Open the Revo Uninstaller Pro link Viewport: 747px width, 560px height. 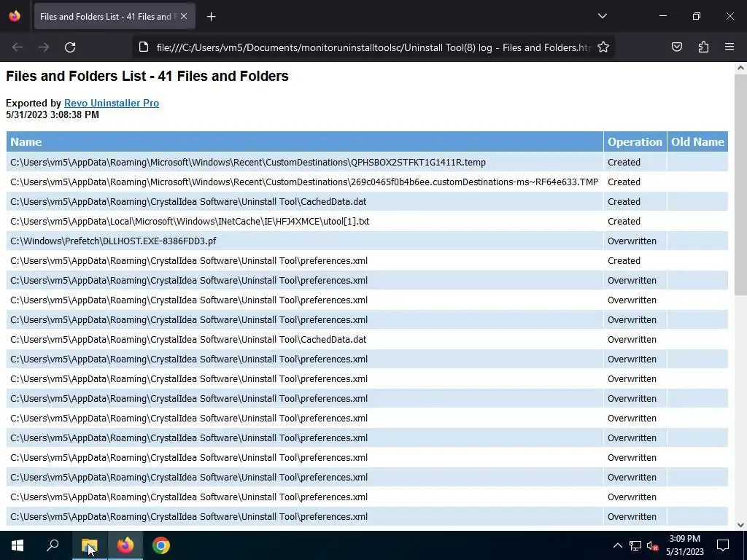click(112, 103)
